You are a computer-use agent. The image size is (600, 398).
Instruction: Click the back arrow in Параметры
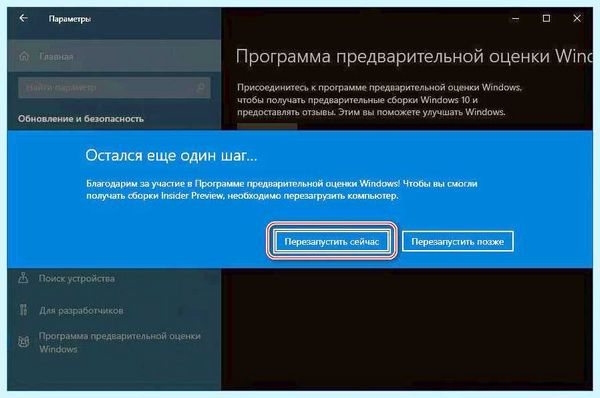23,18
